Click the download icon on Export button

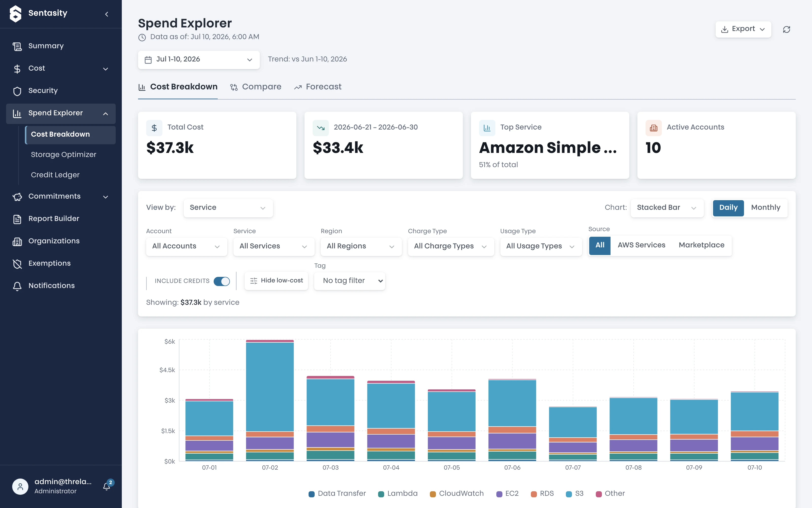point(725,29)
